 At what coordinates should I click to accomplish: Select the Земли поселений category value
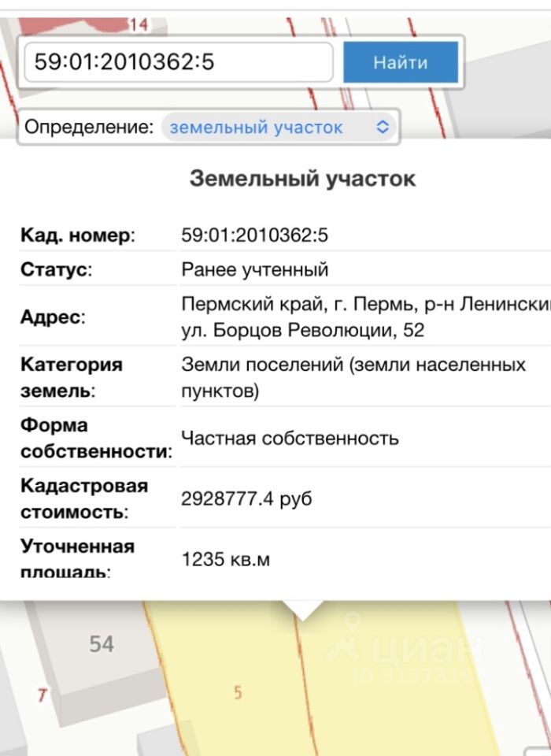pos(353,365)
